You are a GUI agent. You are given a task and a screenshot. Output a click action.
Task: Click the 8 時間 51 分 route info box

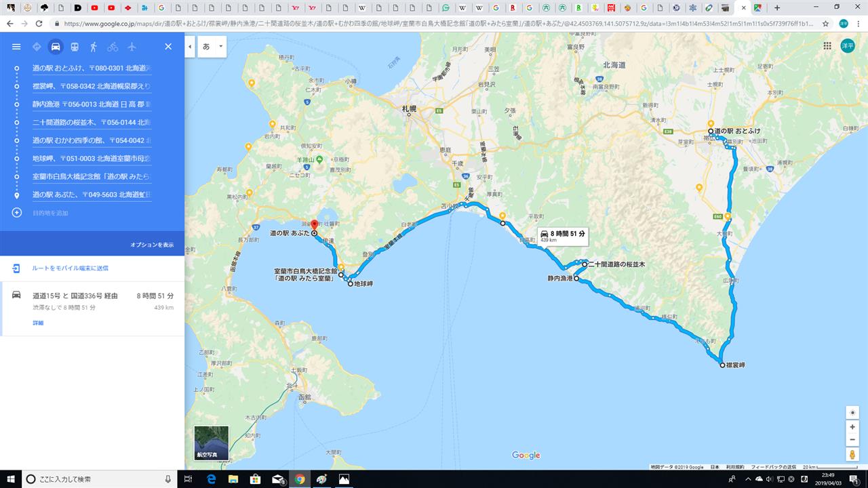pos(562,236)
